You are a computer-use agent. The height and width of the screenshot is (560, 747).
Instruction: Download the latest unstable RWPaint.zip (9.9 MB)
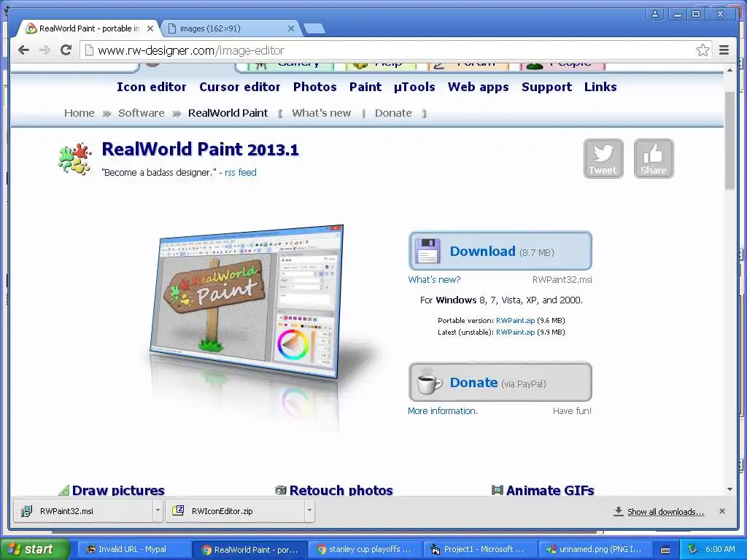515,332
